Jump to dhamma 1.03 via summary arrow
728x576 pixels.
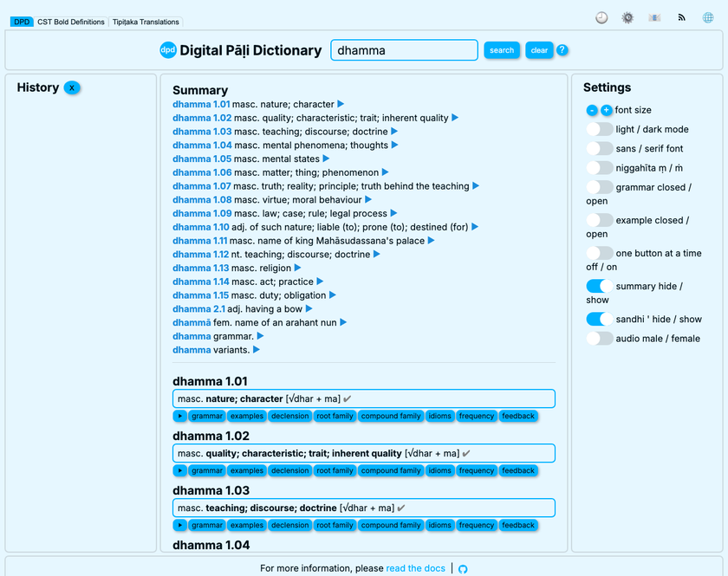[394, 132]
